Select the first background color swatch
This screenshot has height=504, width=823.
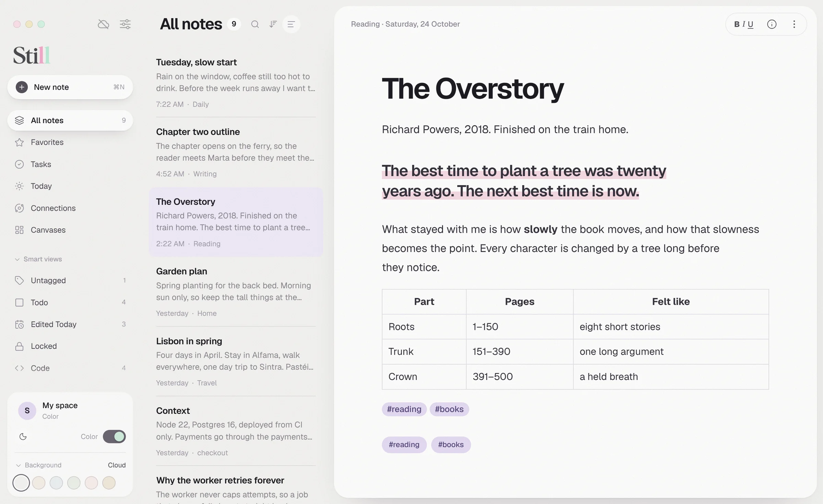[x=21, y=483]
